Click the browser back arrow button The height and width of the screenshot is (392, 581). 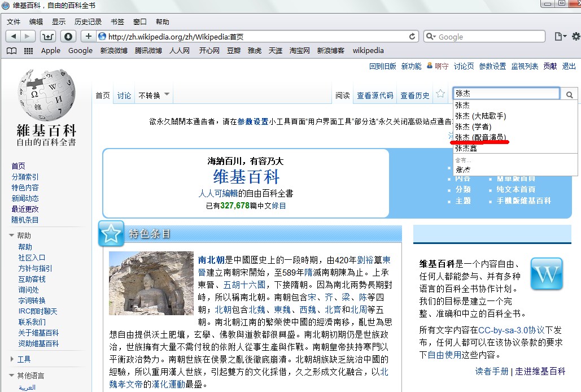(14, 36)
